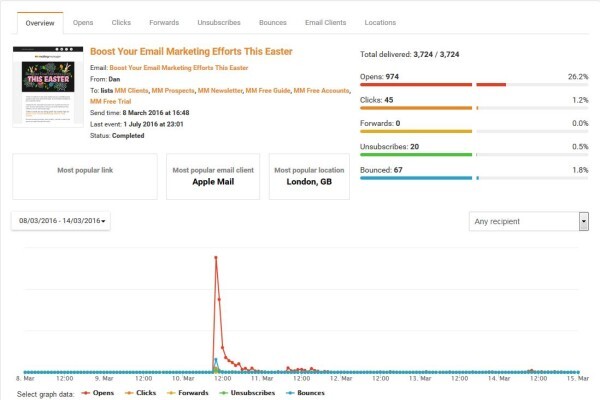Expand the Any recipient dropdown
Image resolution: width=600 pixels, height=400 pixels.
coord(528,221)
